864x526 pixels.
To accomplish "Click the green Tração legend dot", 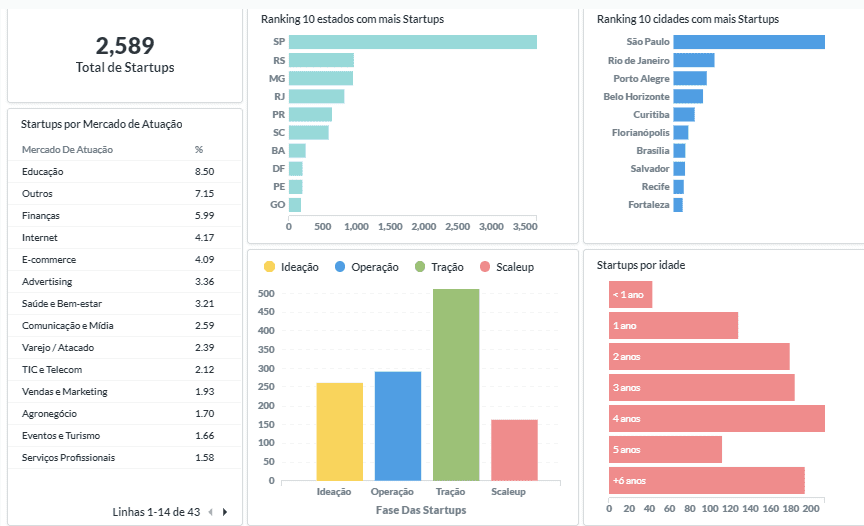I will tap(420, 267).
